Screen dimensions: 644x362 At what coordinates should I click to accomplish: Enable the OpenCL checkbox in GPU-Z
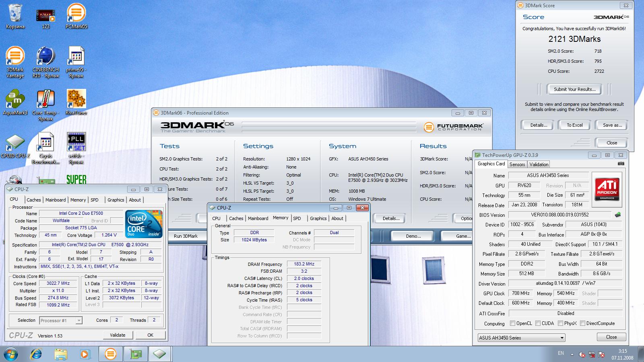click(512, 323)
